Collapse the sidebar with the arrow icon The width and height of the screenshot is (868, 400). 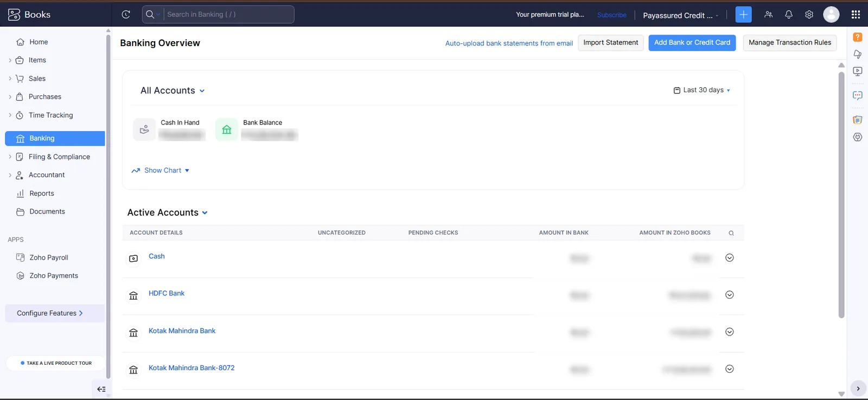click(x=101, y=389)
